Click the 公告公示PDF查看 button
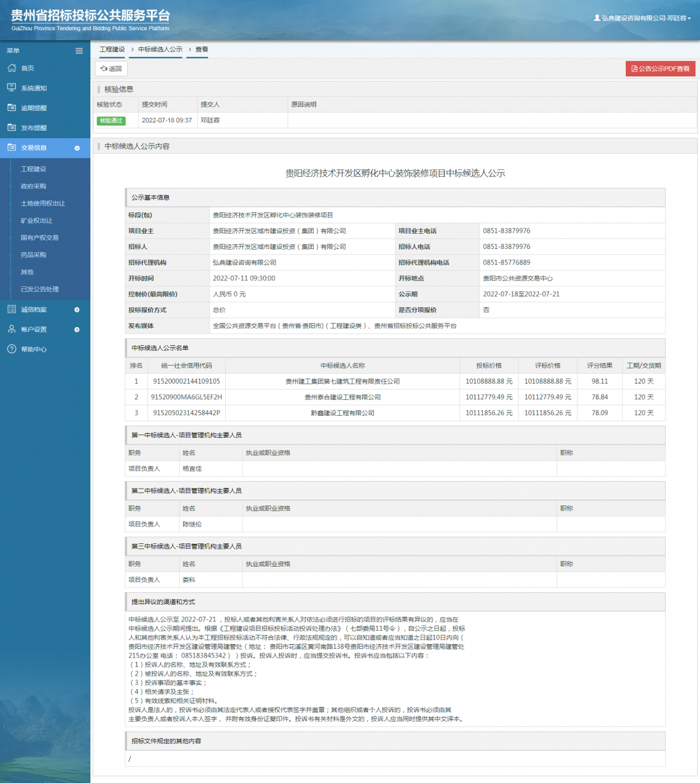 [x=660, y=69]
